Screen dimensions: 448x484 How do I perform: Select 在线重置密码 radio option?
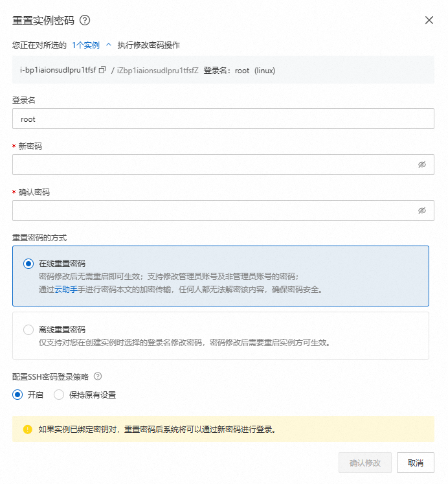tap(28, 264)
